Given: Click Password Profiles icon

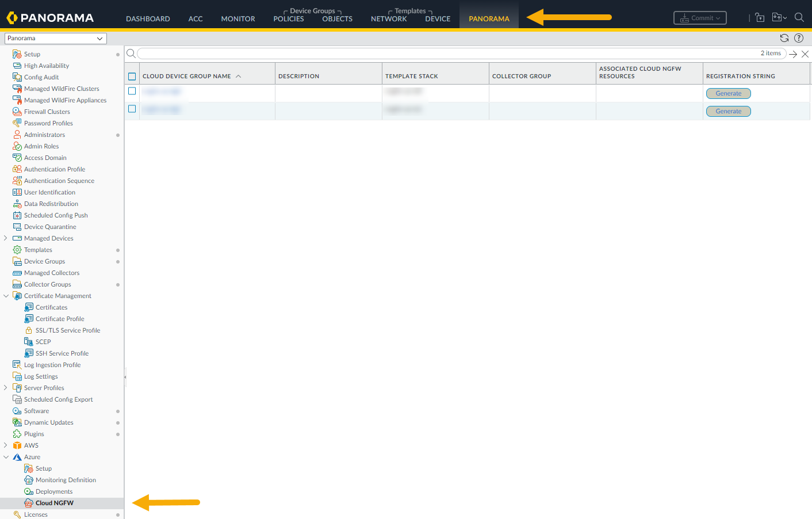Looking at the screenshot, I should (x=17, y=123).
